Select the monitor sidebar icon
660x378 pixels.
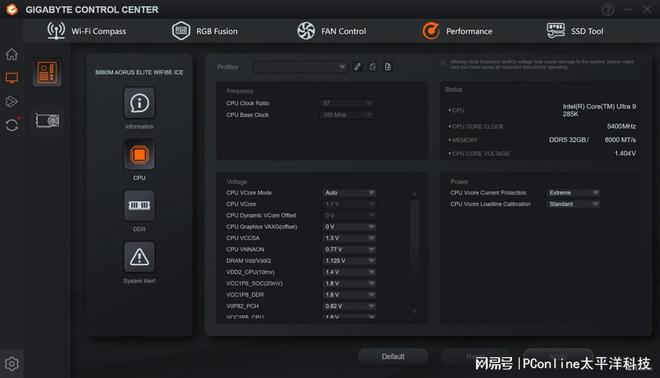tap(12, 78)
